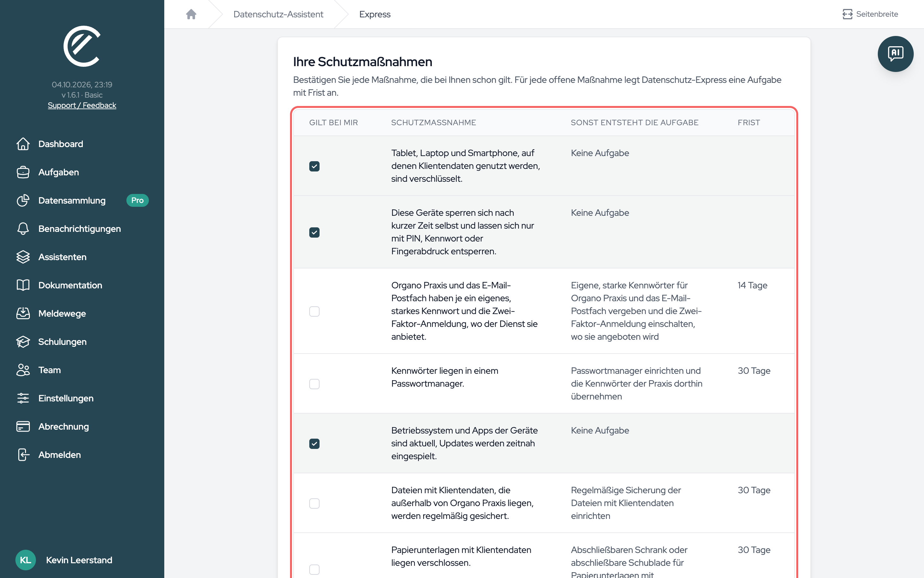Click the Express breadcrumb
This screenshot has height=578, width=924.
coord(374,14)
